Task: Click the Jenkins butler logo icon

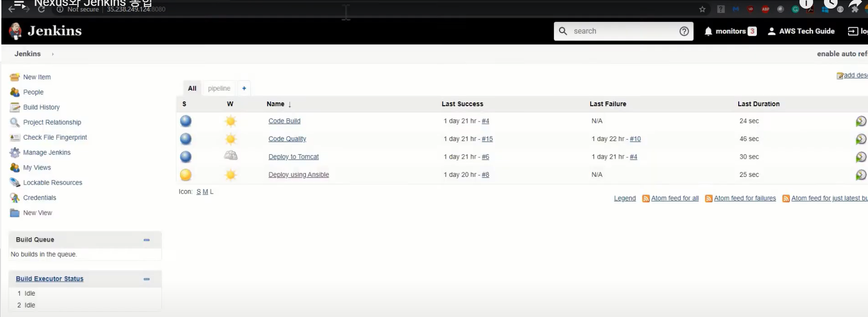Action: click(x=15, y=31)
